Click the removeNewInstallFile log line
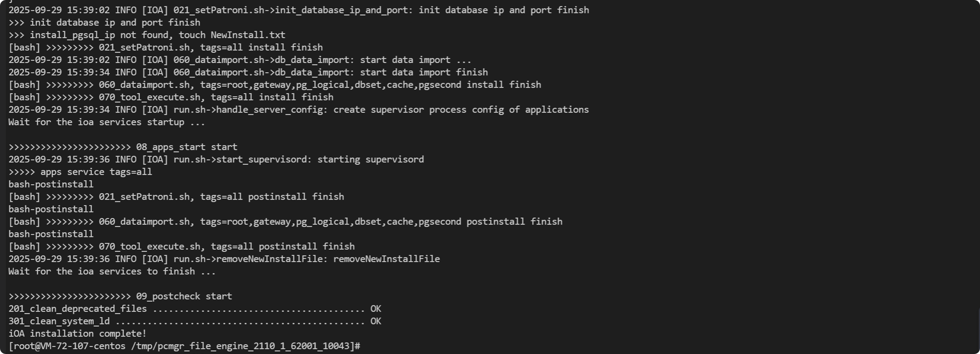 pyautogui.click(x=224, y=259)
